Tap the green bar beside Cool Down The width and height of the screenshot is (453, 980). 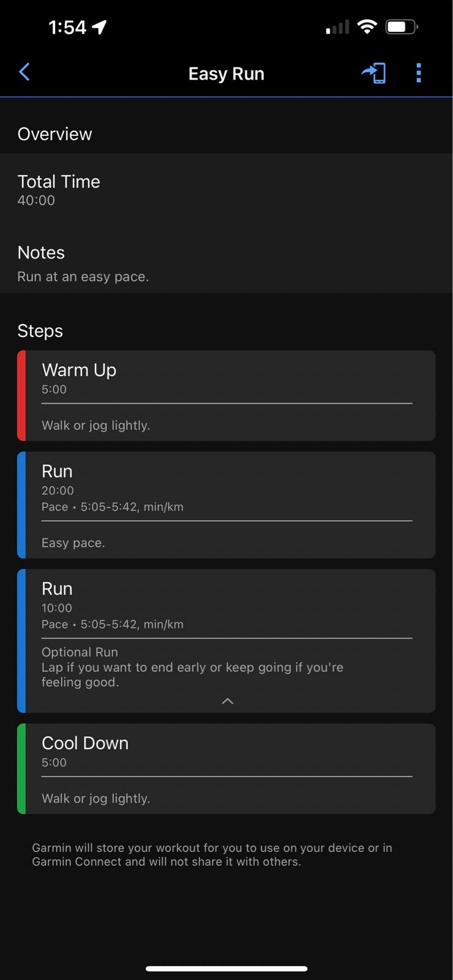point(20,769)
